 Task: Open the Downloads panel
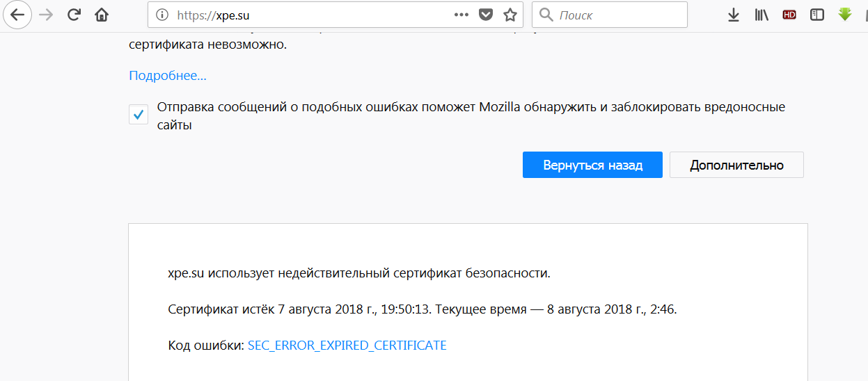click(733, 15)
